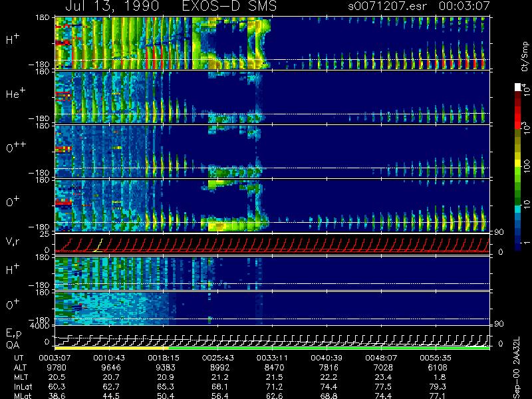This screenshot has height=399, width=532.
Task: Click InLat value "71.2"
Action: point(274,386)
